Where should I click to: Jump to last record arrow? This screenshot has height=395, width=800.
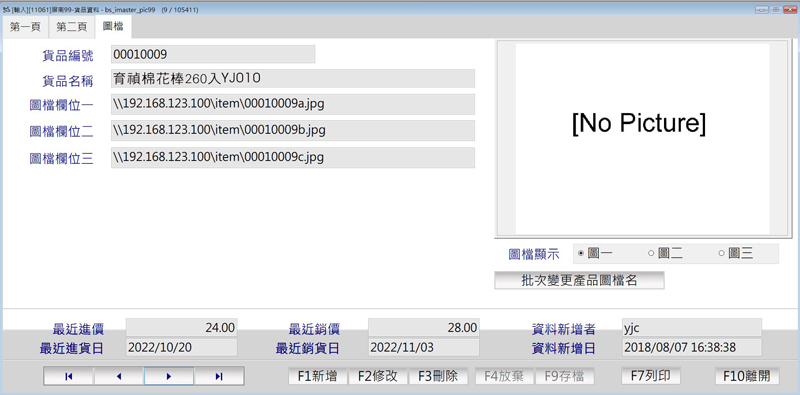point(219,377)
